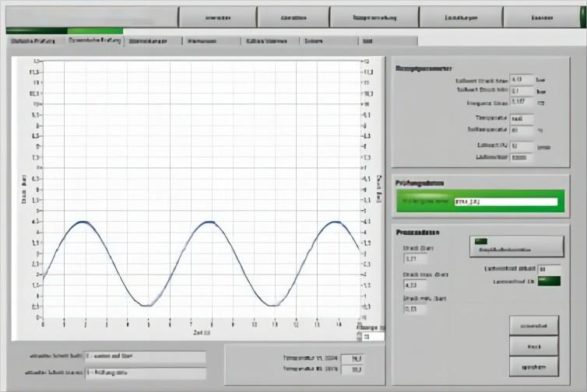This screenshot has width=587, height=392.
Task: Switch to the Dynamische Prüfung tab
Action: (x=95, y=40)
